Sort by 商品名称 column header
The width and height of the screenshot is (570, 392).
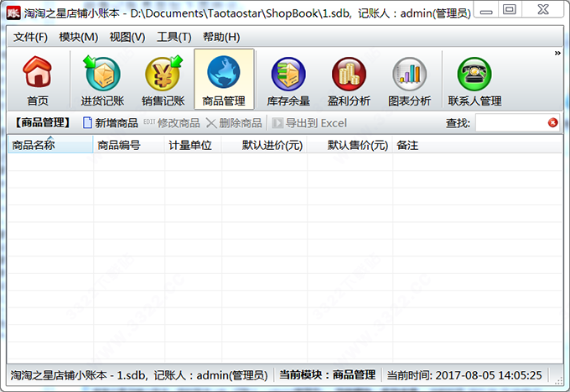click(x=49, y=145)
